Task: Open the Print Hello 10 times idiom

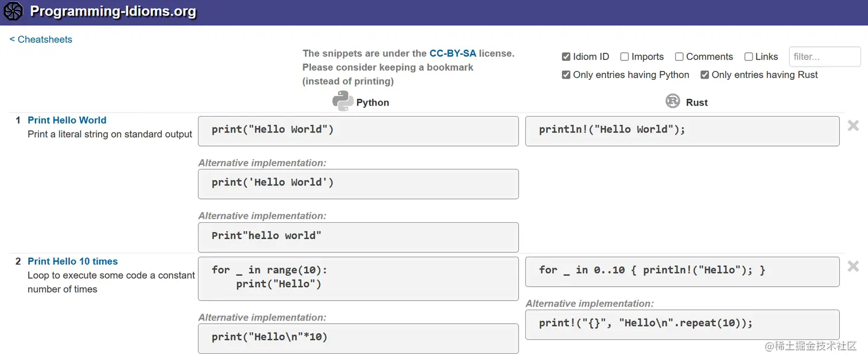Action: tap(72, 261)
